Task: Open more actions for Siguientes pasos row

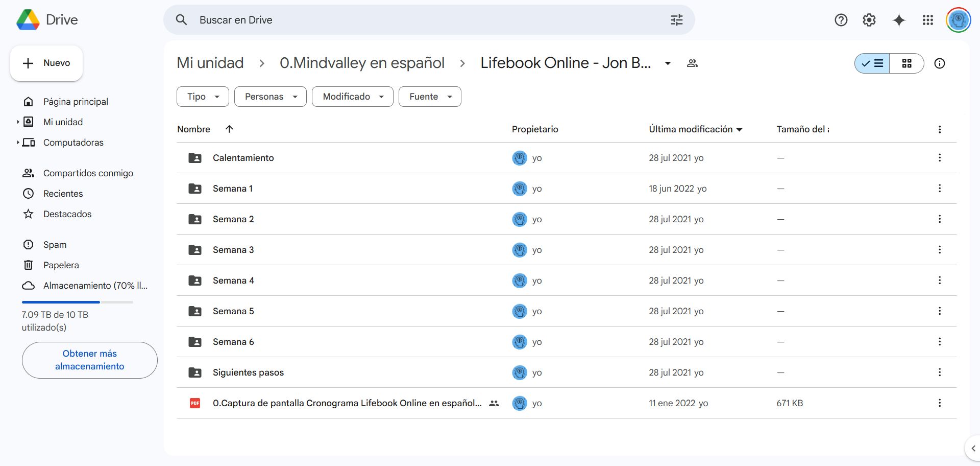Action: coord(939,372)
